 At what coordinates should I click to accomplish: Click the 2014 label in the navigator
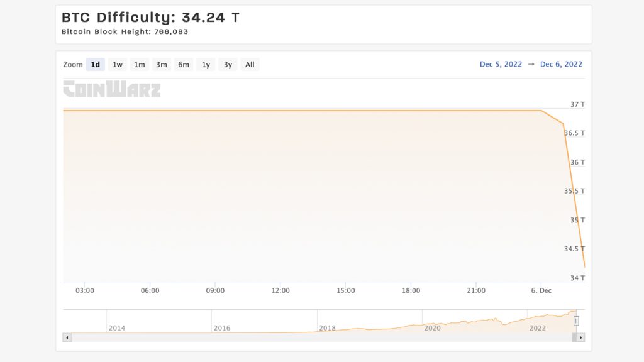tap(117, 328)
